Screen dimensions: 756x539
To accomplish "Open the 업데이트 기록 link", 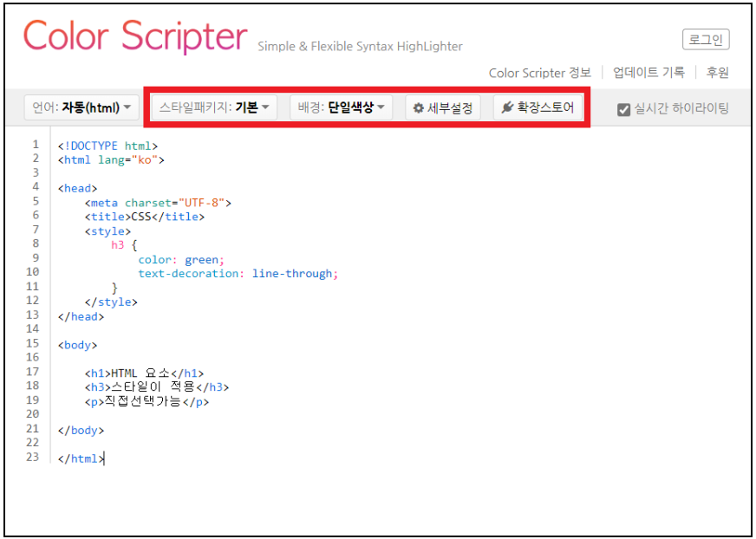I will 648,72.
